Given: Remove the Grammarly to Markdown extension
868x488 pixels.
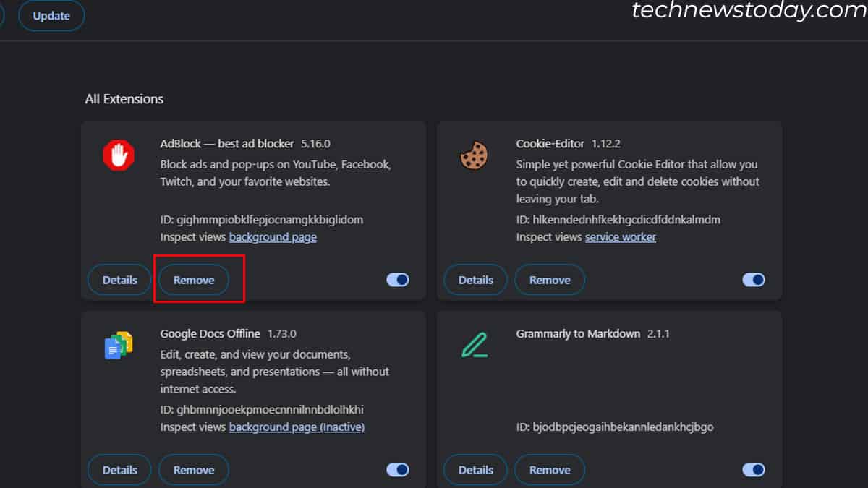Looking at the screenshot, I should coord(550,469).
